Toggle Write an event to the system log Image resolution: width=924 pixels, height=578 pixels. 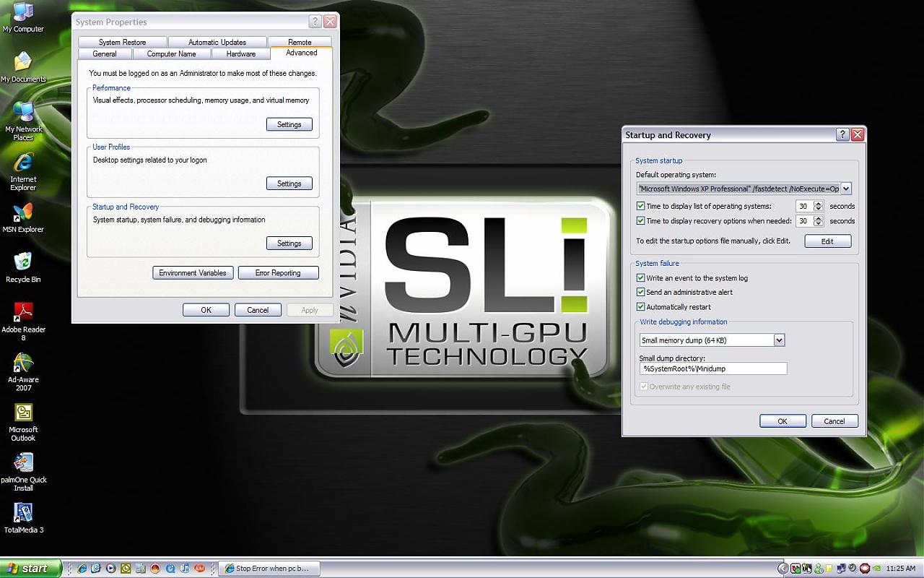coord(640,278)
